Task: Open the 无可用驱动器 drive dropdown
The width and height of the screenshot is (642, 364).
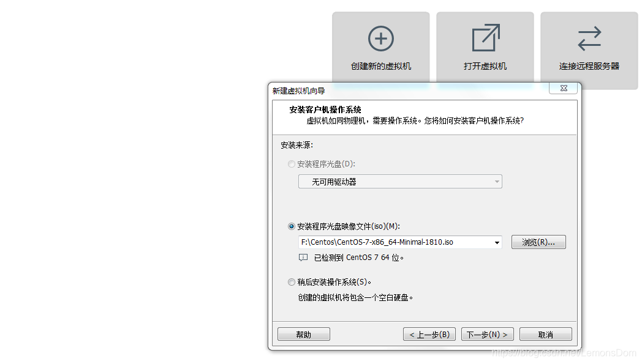Action: click(400, 182)
